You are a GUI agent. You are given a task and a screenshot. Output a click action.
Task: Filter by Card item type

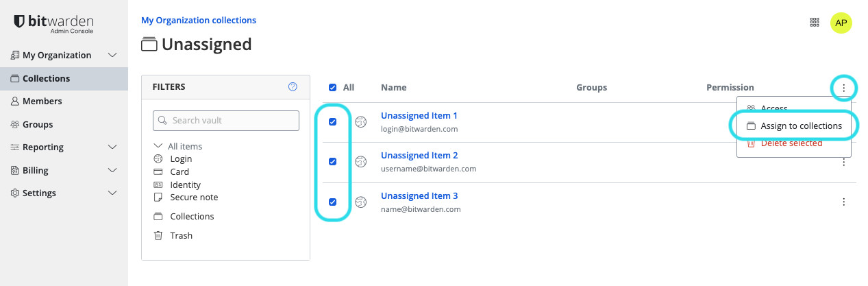coord(179,172)
